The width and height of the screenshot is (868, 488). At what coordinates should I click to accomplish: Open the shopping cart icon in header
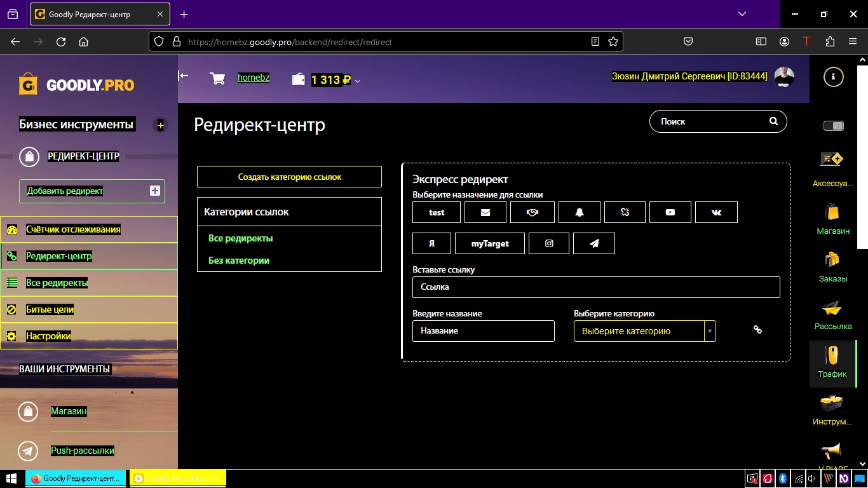[217, 79]
